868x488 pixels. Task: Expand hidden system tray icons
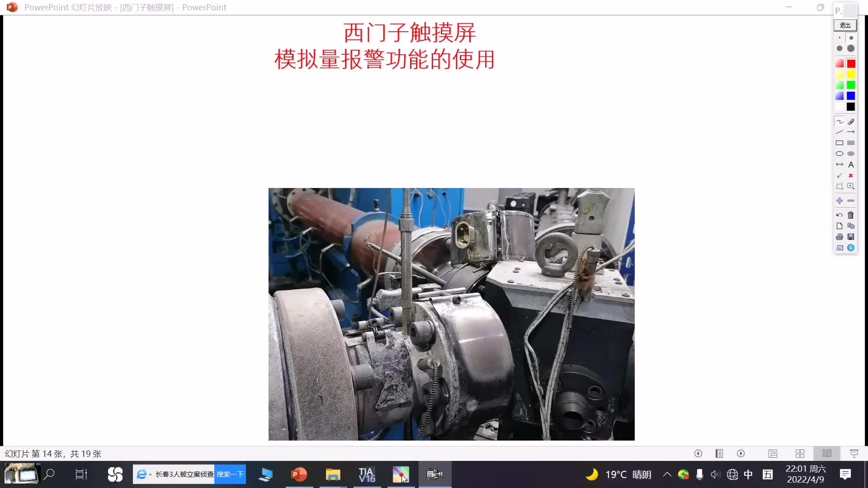tap(667, 474)
